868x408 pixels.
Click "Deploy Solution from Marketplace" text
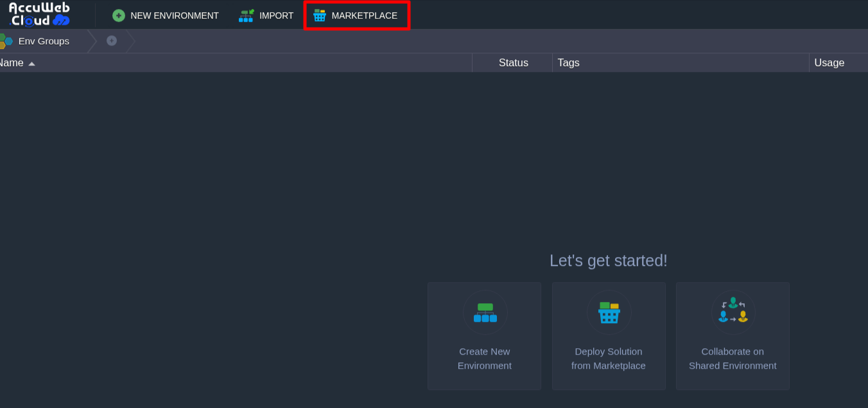[x=609, y=359]
